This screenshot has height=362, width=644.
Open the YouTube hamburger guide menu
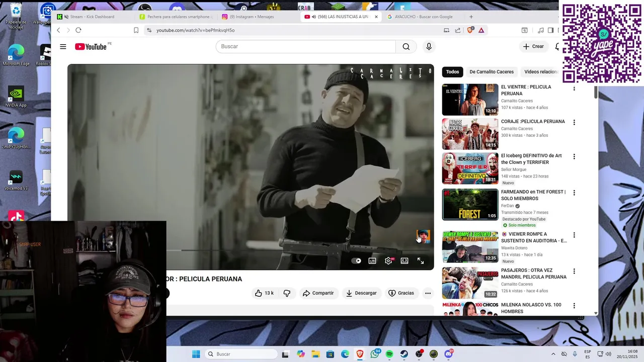point(63,47)
